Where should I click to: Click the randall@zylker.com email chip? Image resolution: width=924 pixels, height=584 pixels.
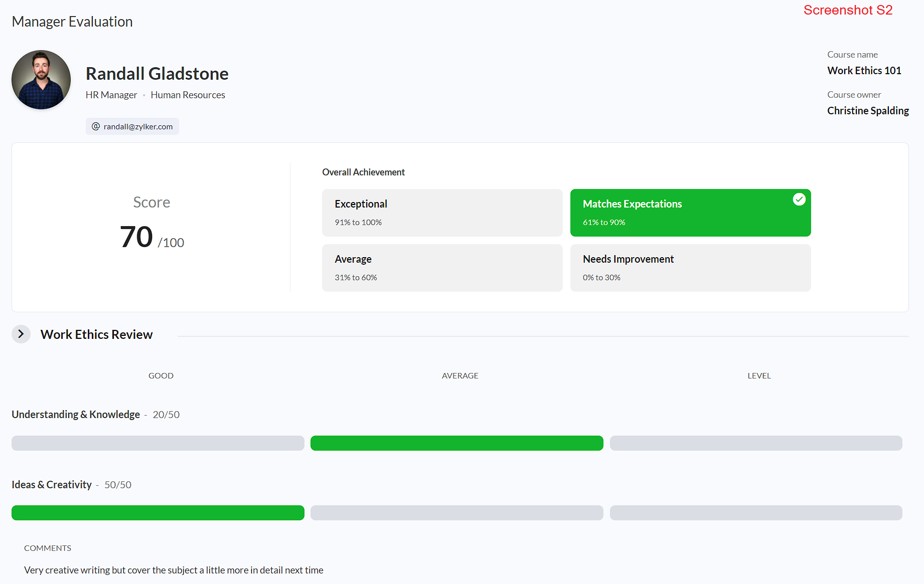(x=132, y=126)
